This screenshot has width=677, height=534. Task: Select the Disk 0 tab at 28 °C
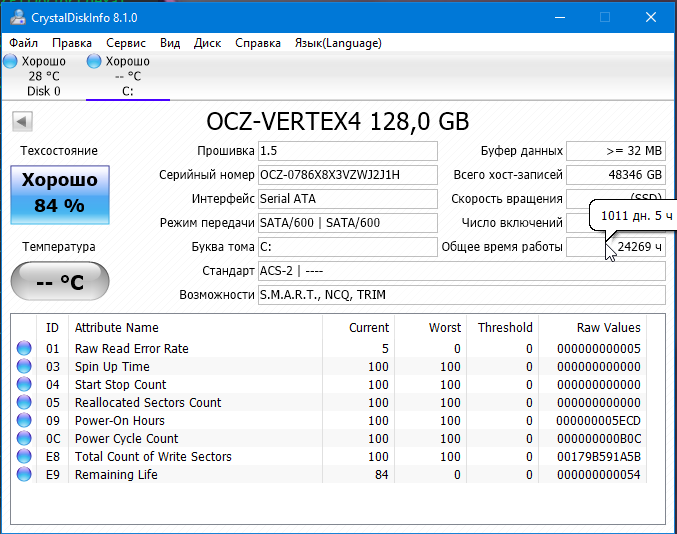coord(43,76)
